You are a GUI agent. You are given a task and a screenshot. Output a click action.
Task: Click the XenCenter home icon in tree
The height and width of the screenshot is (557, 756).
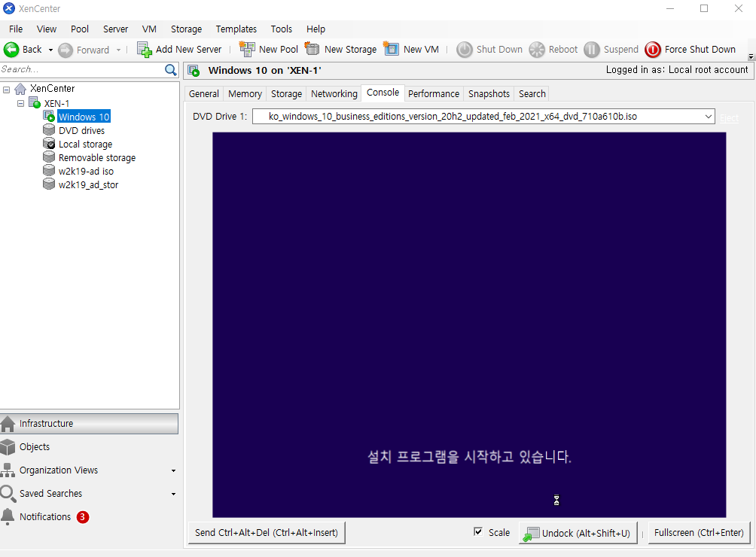[20, 89]
